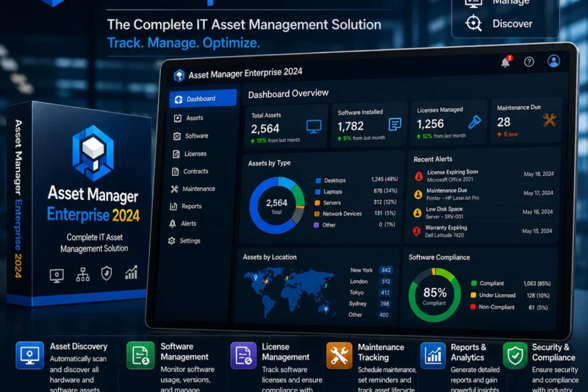This screenshot has height=392, width=588.
Task: Click the Security & Compliance shield icon
Action: (x=515, y=355)
